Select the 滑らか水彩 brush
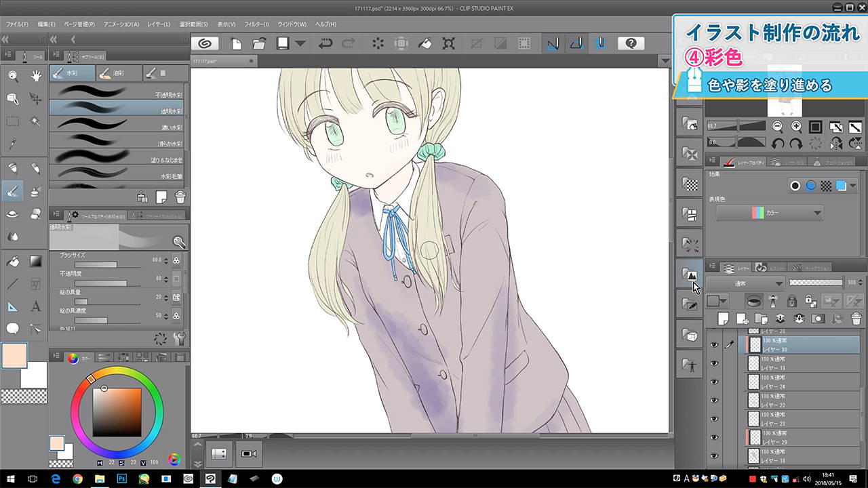The image size is (868, 488). (117, 142)
